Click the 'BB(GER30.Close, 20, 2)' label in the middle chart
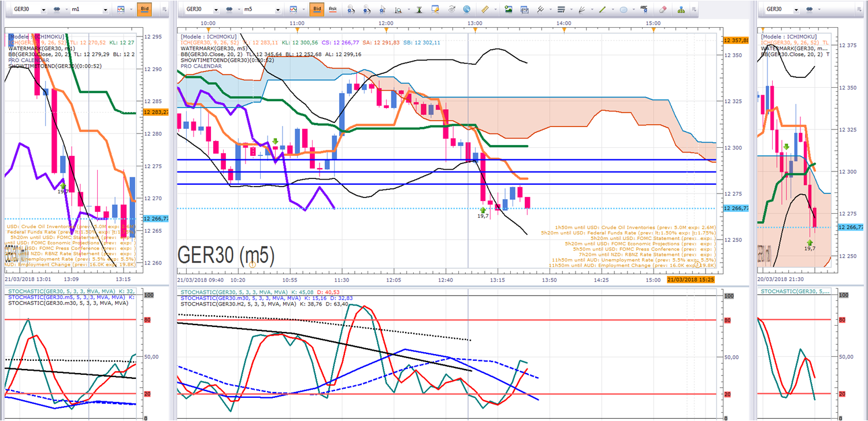Image resolution: width=868 pixels, height=421 pixels. click(213, 54)
